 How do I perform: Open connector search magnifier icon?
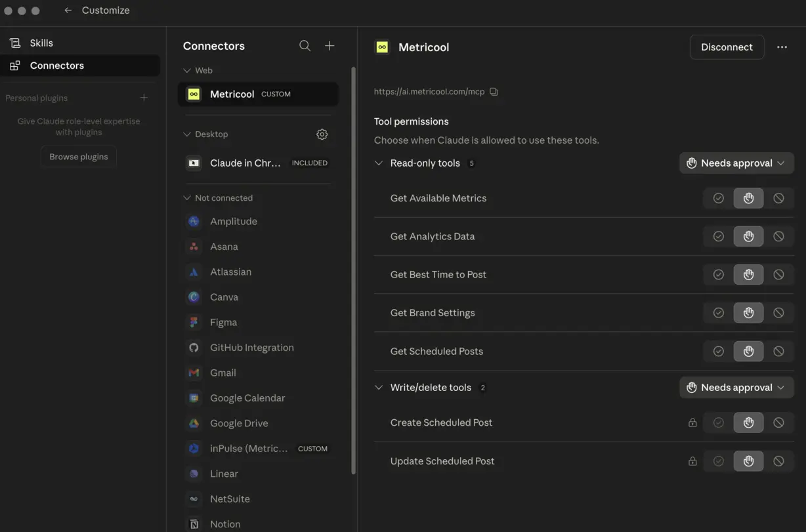click(x=305, y=46)
